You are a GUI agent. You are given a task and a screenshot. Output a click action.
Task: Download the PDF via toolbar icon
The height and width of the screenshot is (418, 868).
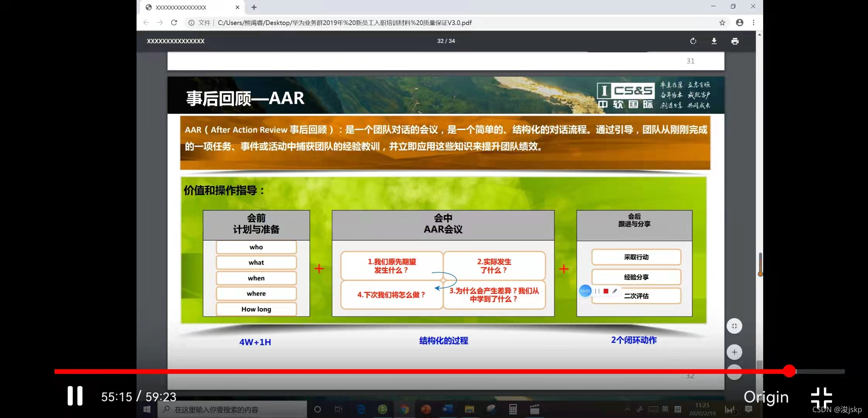coord(714,41)
